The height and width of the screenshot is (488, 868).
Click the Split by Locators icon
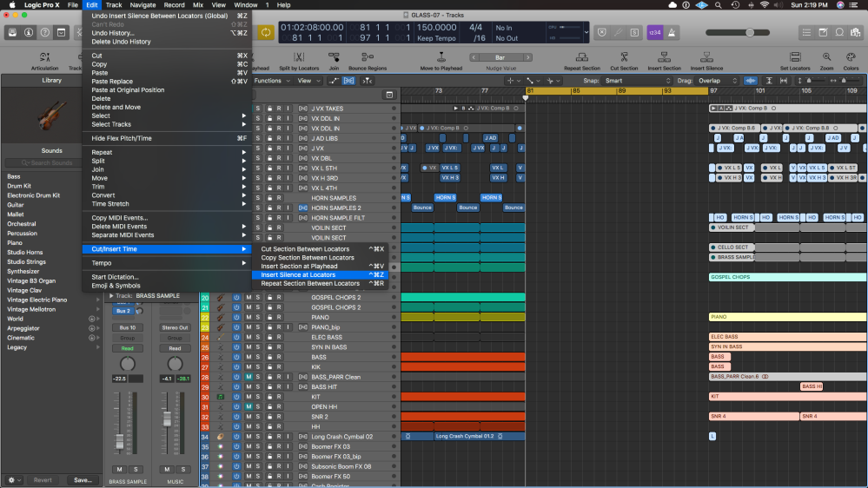(299, 55)
